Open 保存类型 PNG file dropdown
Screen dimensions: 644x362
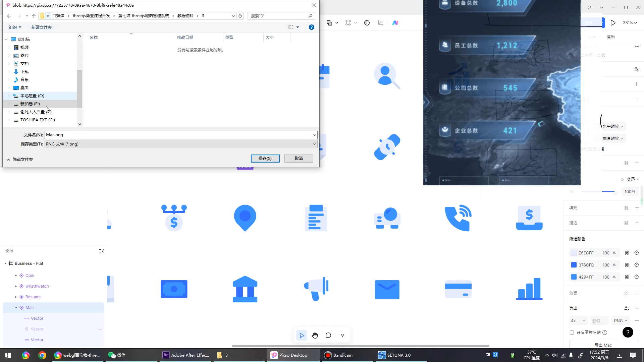[x=315, y=144]
